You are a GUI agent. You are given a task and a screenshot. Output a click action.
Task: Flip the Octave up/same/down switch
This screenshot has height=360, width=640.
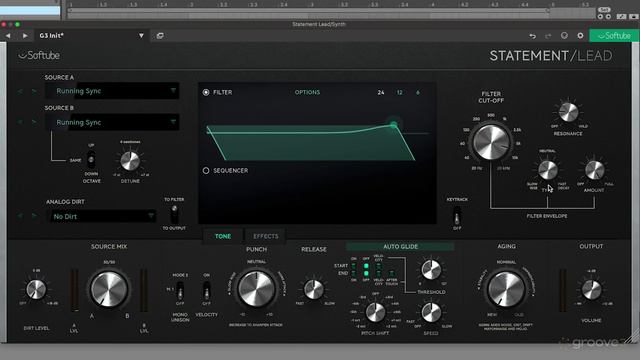(91, 160)
